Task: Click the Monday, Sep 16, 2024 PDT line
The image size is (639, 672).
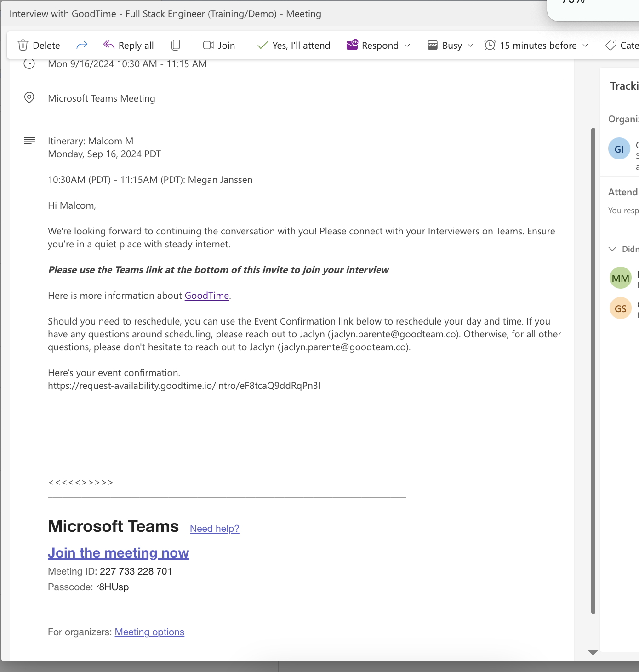Action: coord(104,154)
